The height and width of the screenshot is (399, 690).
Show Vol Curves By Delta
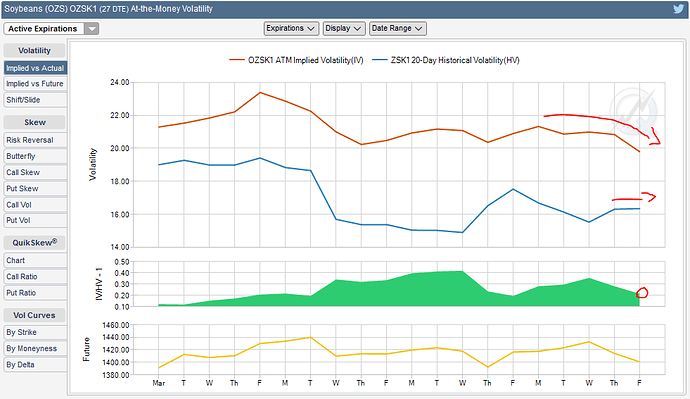[x=35, y=365]
